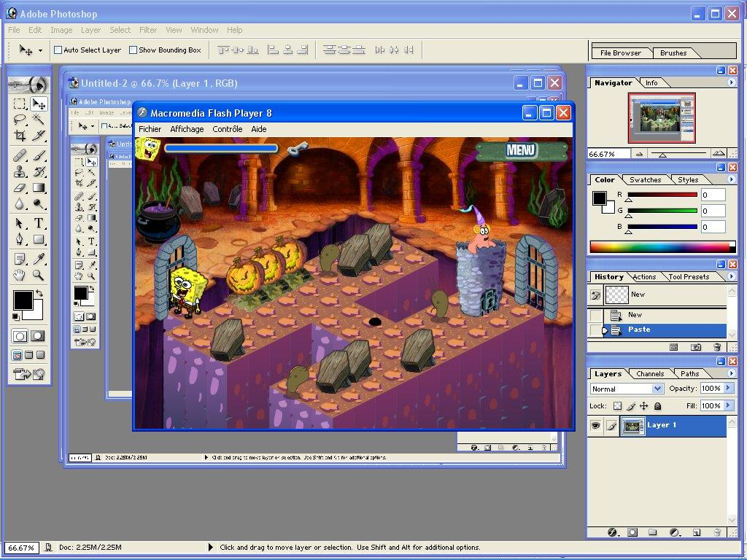Select the Blur tool
The width and height of the screenshot is (747, 560).
tap(20, 204)
